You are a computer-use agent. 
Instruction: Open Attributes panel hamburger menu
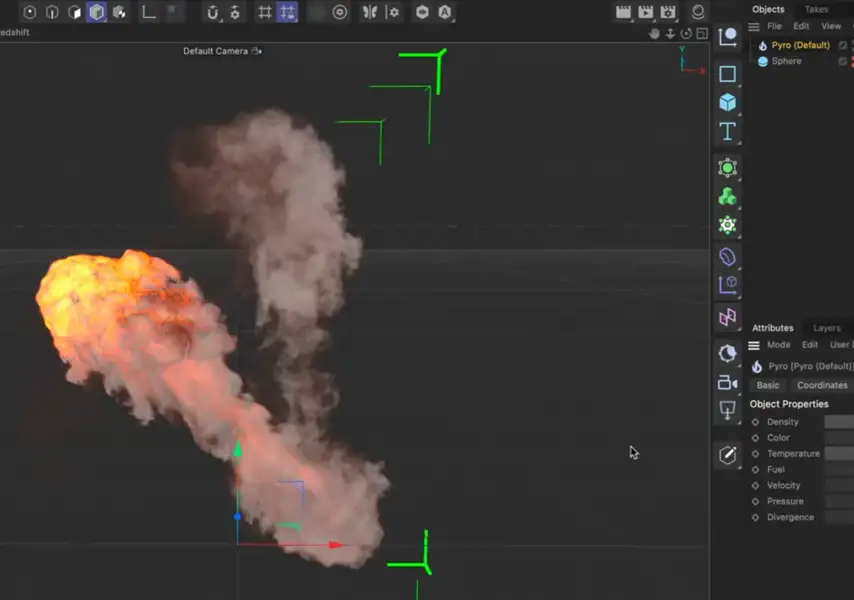pos(755,345)
